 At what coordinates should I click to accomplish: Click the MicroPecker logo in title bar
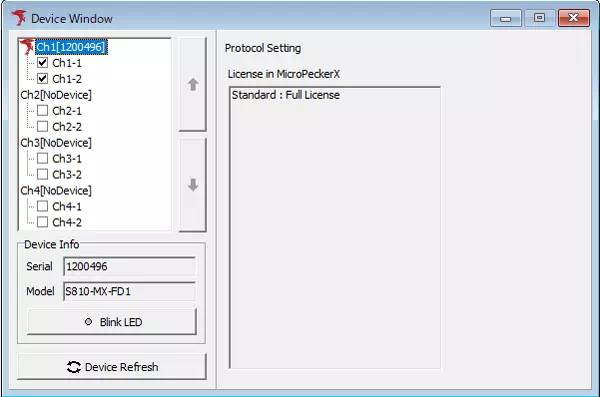[x=18, y=18]
